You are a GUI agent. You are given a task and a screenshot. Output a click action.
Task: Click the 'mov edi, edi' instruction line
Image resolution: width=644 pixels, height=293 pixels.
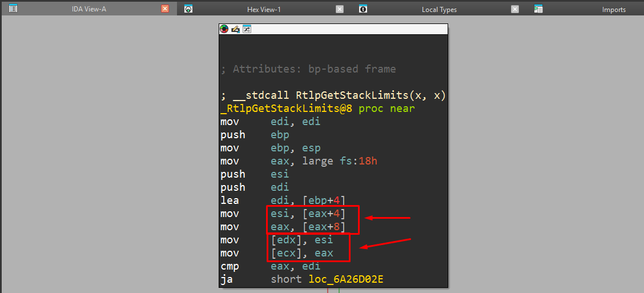[270, 122]
